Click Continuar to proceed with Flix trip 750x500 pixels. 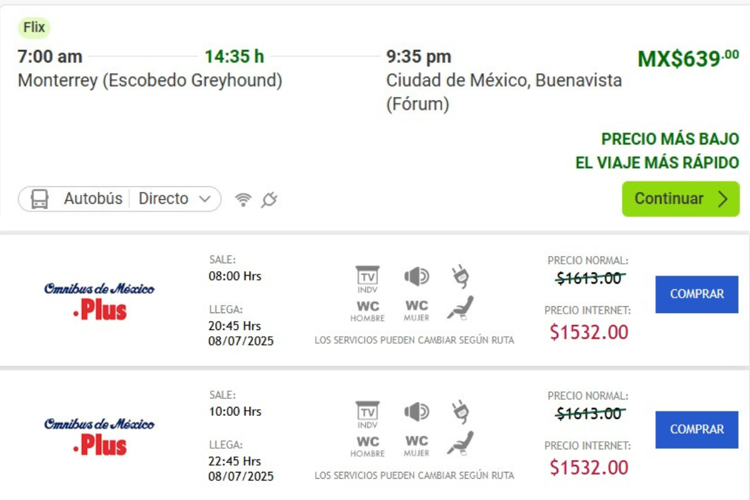[x=681, y=199]
